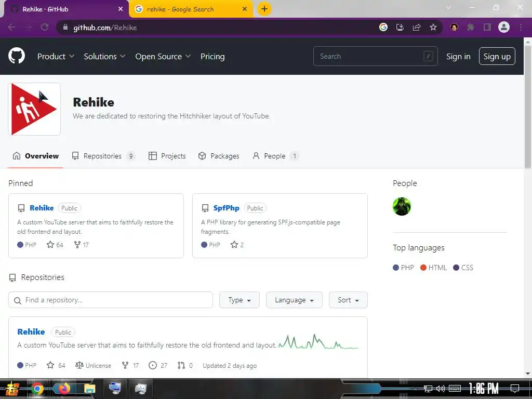Open the People member avatar
The image size is (532, 399).
402,206
